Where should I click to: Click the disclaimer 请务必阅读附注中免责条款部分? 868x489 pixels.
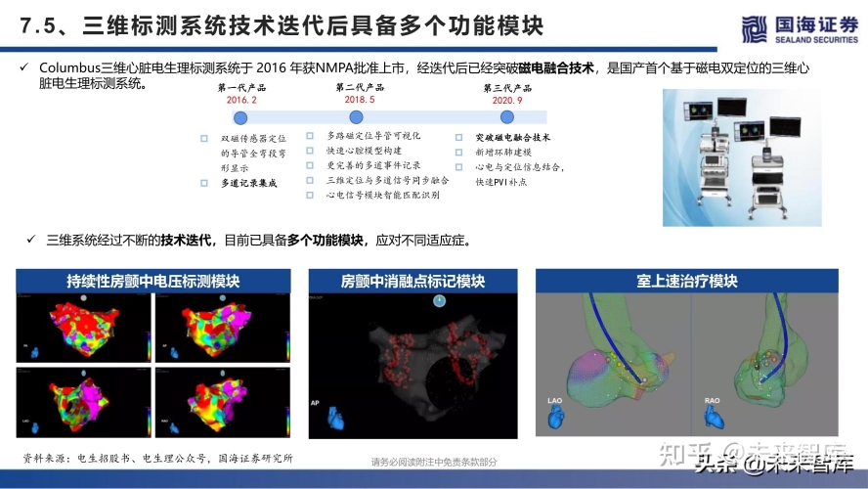(x=434, y=462)
